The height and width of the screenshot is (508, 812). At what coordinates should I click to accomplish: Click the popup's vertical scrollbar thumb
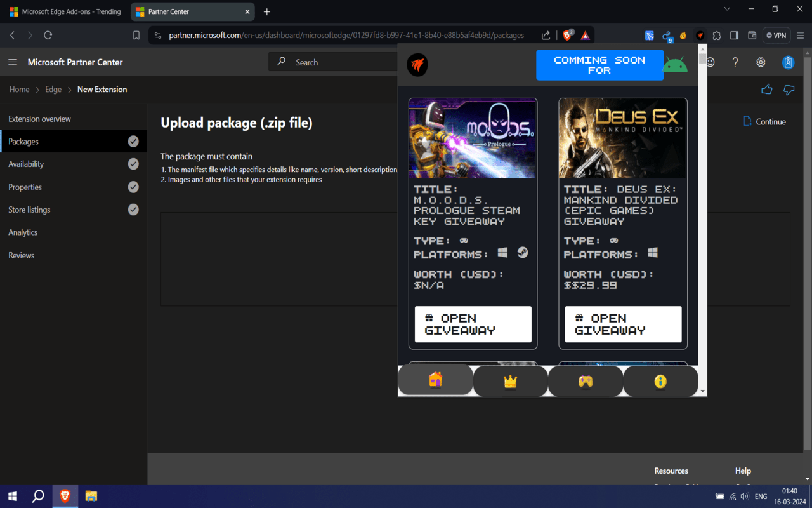(702, 58)
